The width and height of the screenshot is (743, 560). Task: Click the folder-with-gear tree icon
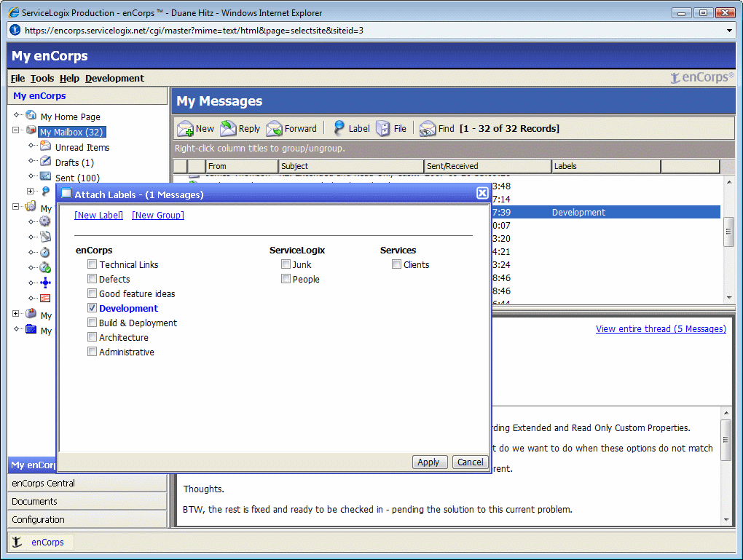[x=31, y=206]
